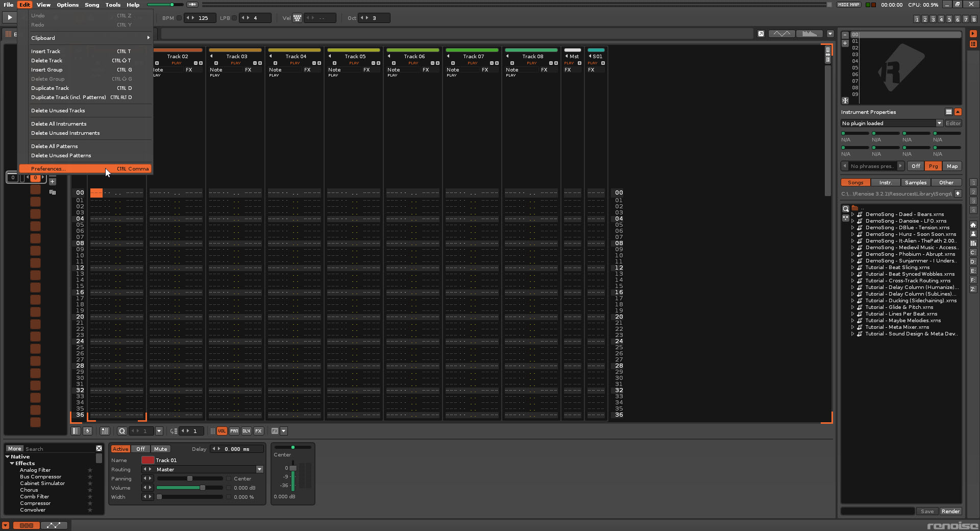Mute the Track 01 DSP chain with the Mute button
This screenshot has width=980, height=531.
coord(160,449)
